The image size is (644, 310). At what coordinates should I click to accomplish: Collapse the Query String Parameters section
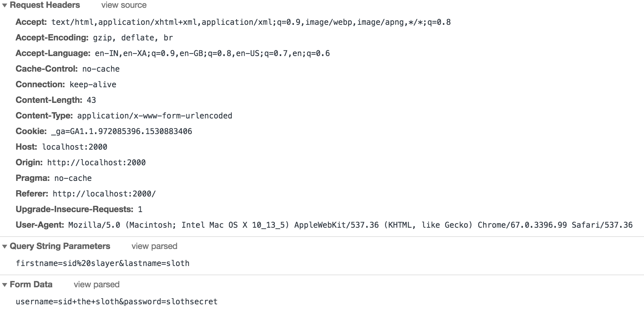(4, 246)
